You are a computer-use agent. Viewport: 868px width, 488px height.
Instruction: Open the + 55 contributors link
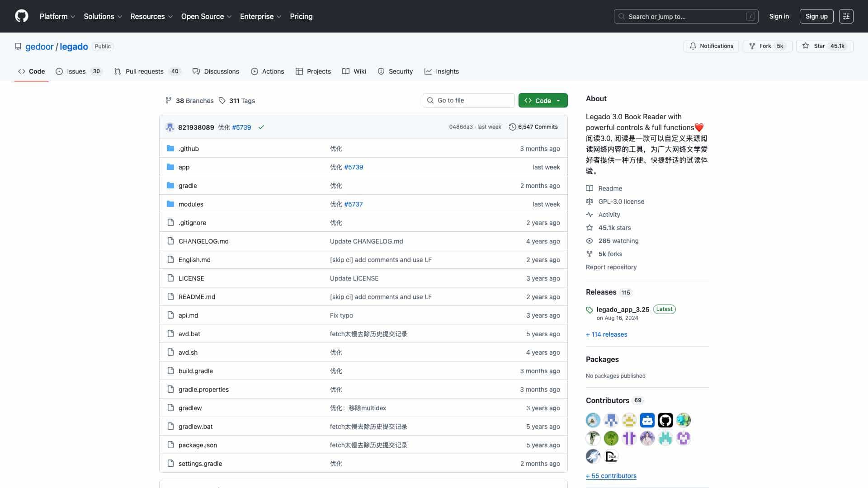pyautogui.click(x=611, y=476)
